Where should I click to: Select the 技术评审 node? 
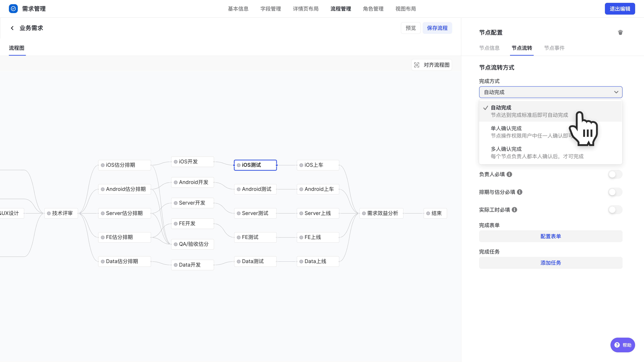point(61,213)
